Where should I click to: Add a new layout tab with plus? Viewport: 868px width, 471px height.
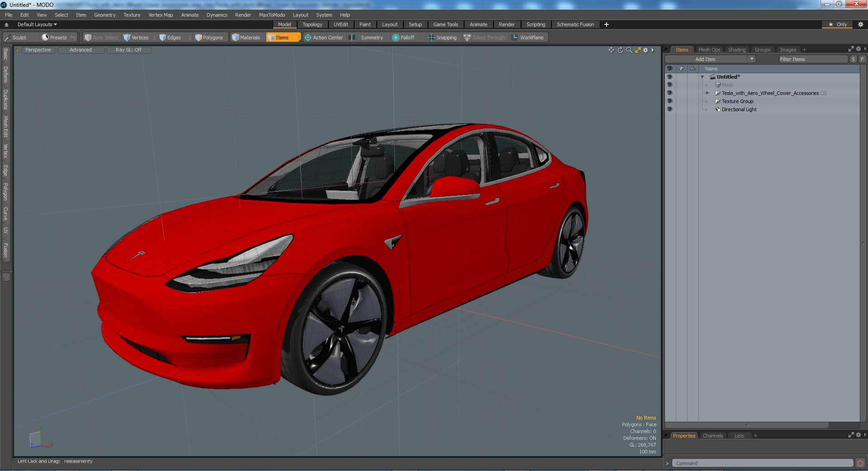tap(607, 24)
